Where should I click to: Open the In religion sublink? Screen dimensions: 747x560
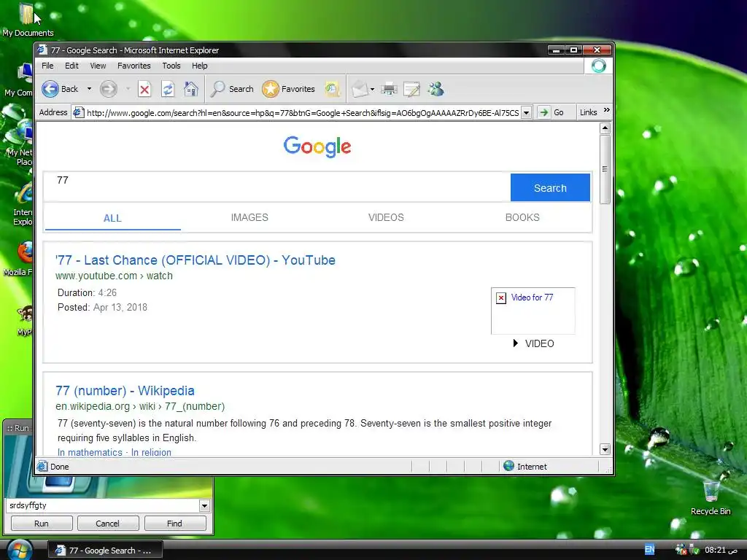tap(151, 452)
